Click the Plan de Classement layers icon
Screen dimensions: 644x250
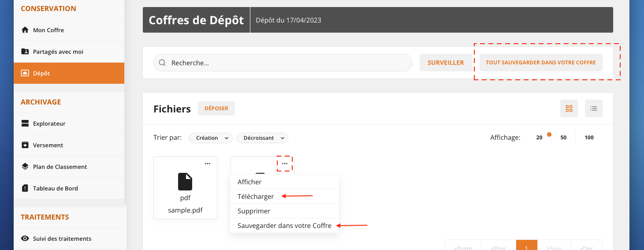pyautogui.click(x=25, y=167)
